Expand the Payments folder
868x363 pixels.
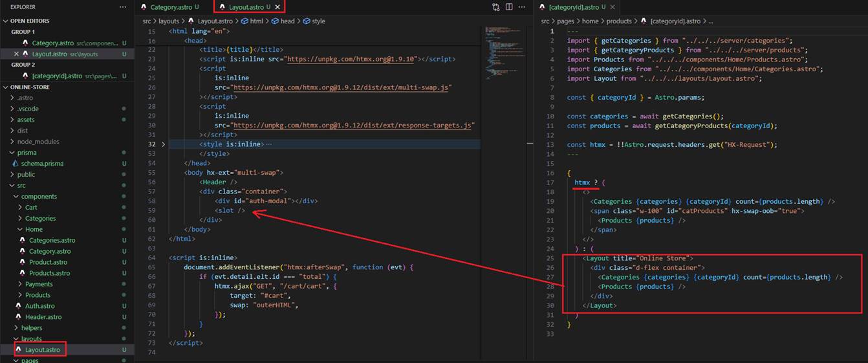39,284
